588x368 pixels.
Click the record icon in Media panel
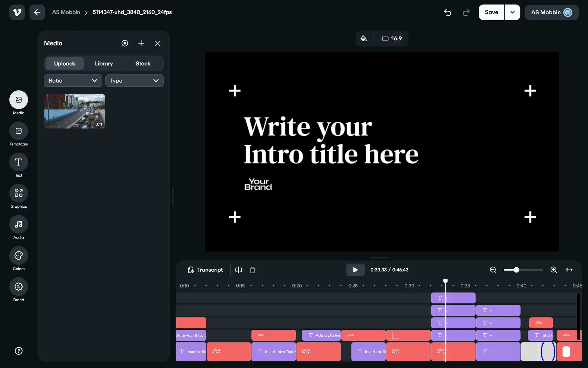point(125,43)
